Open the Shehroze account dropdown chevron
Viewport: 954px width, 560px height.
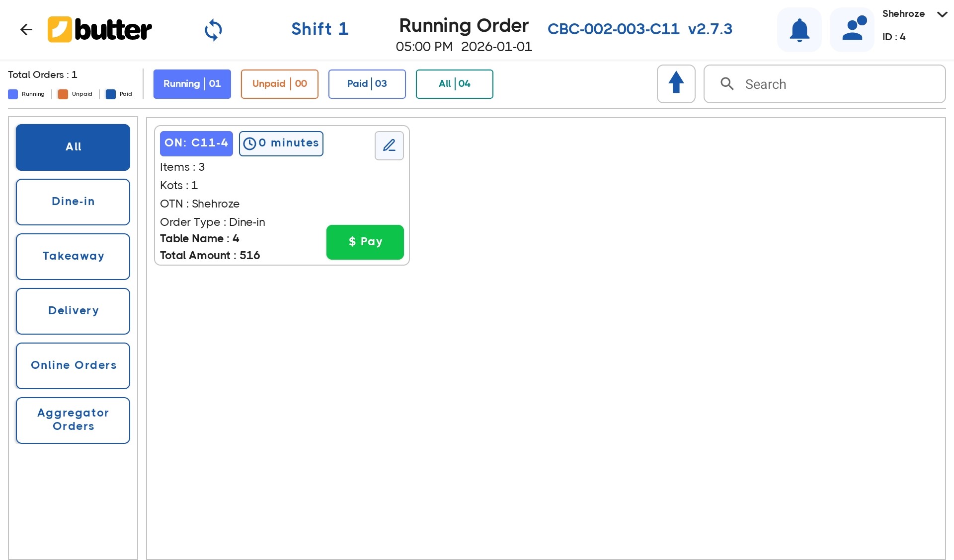coord(942,14)
